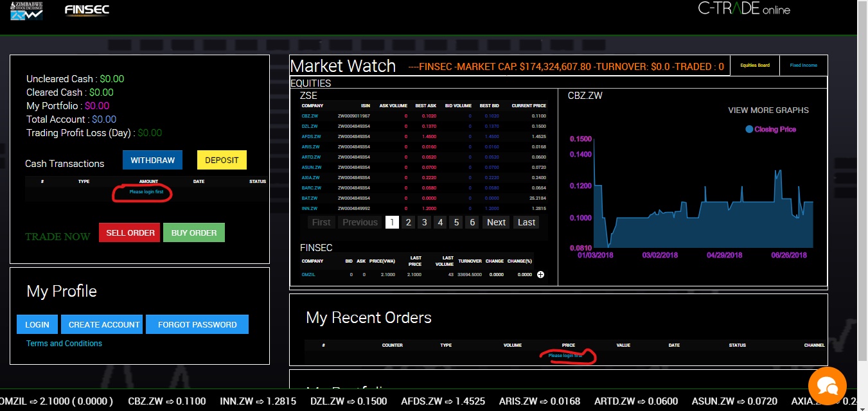The image size is (868, 411).
Task: Open the Terms and Conditions link
Action: coord(64,344)
